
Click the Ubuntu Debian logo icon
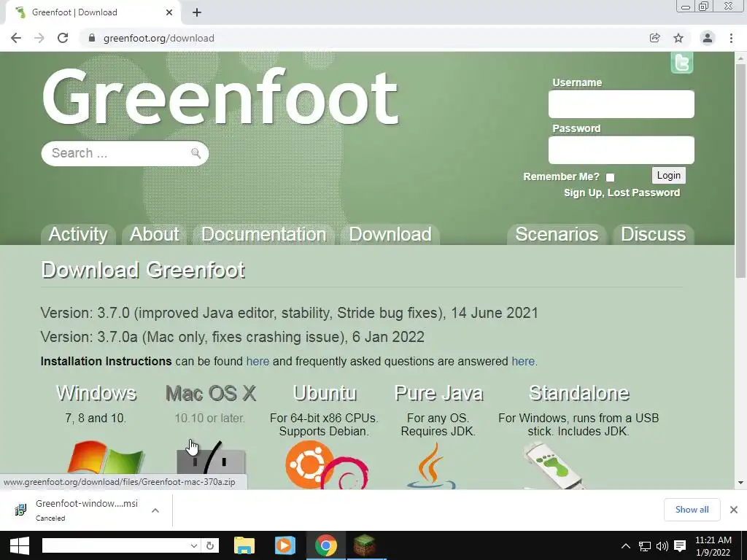327,464
